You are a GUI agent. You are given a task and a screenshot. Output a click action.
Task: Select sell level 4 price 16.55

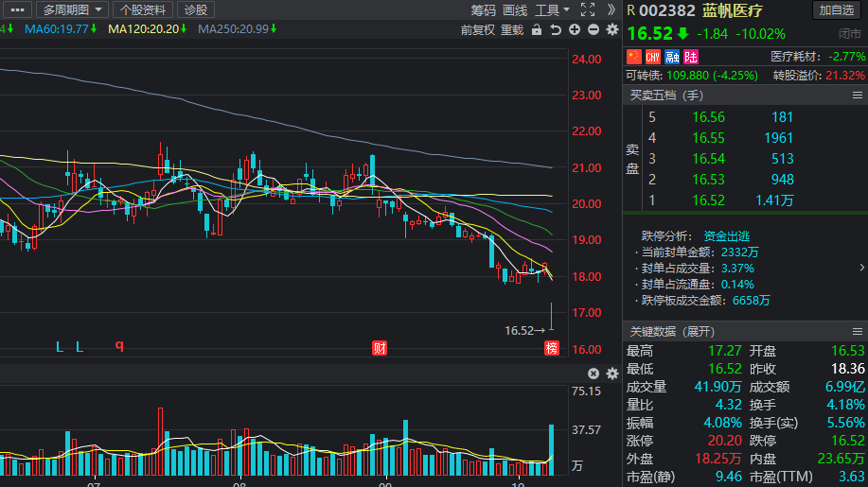[708, 138]
